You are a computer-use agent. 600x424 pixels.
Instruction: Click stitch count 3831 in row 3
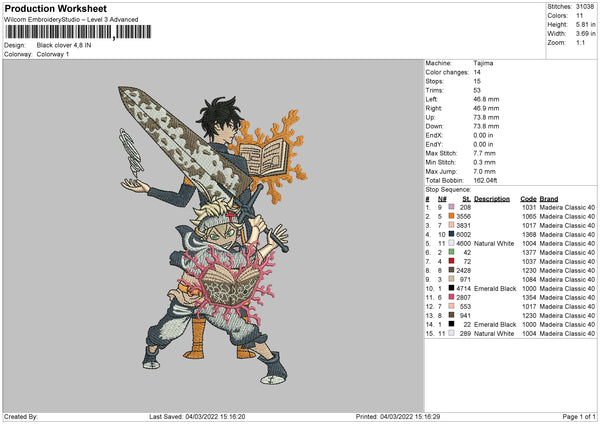click(463, 225)
